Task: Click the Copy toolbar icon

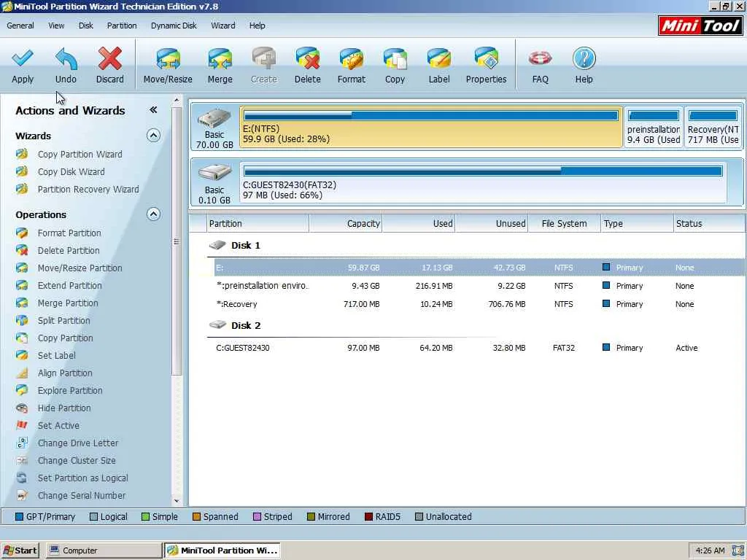Action: pos(395,59)
